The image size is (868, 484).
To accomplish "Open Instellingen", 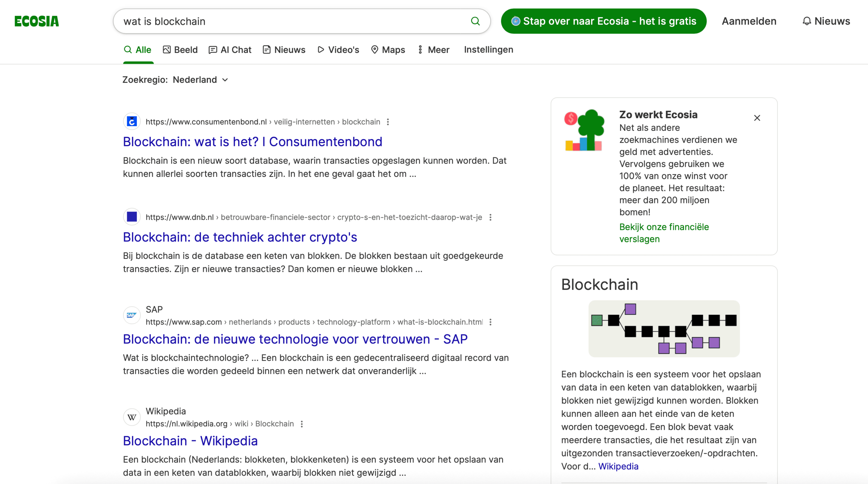I will click(489, 50).
